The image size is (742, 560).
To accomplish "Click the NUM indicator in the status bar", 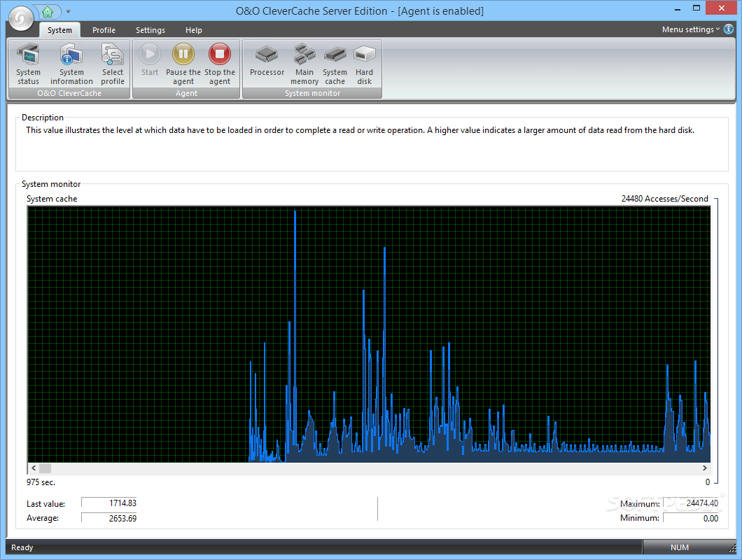I will click(x=680, y=547).
